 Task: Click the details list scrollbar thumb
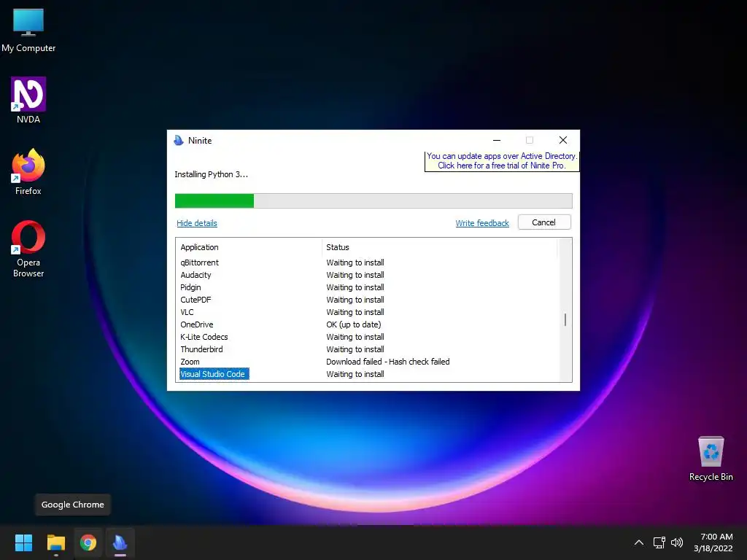(x=565, y=319)
